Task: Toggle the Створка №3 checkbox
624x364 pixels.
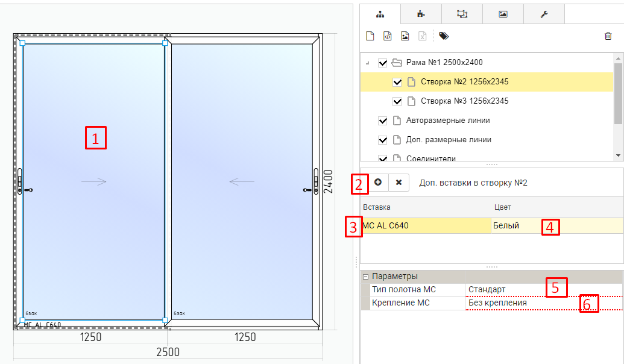Action: 397,101
